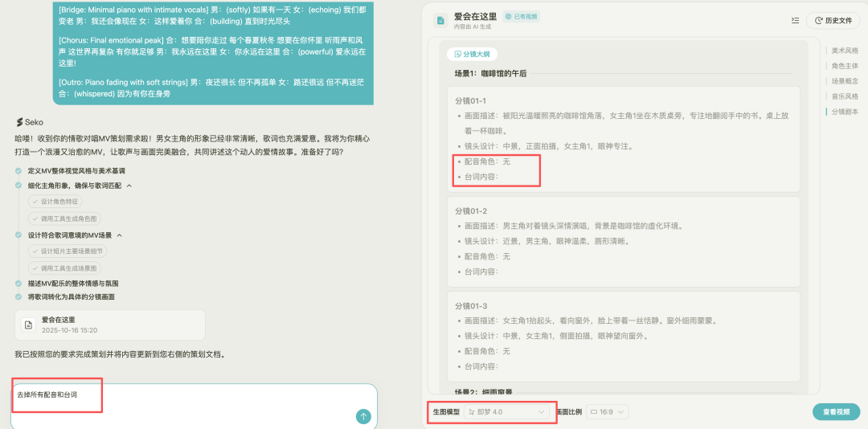The image size is (868, 429).
Task: Jump to 美术风格 section
Action: [845, 51]
